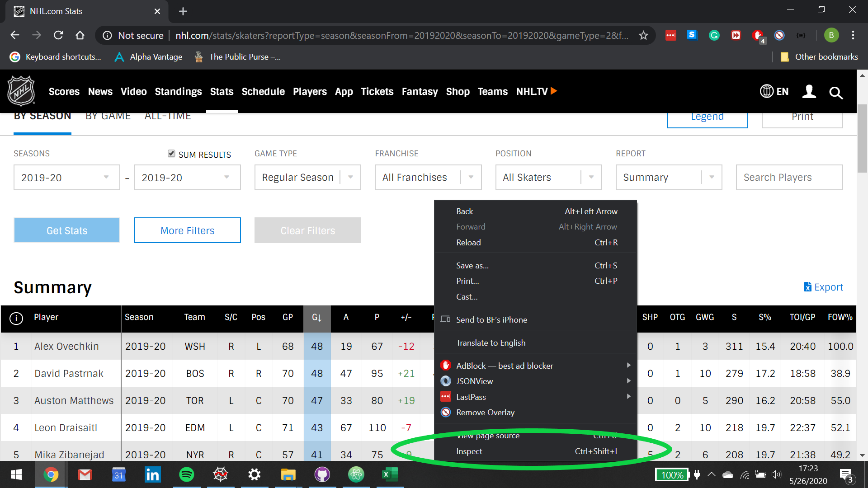Click the page vertical scrollbar thumb
The image size is (868, 488).
coord(862,138)
